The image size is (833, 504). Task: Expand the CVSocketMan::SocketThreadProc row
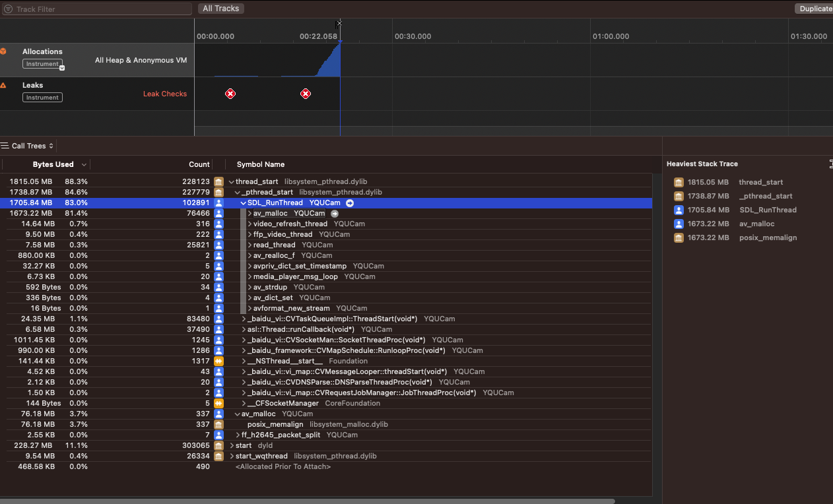[x=244, y=340]
